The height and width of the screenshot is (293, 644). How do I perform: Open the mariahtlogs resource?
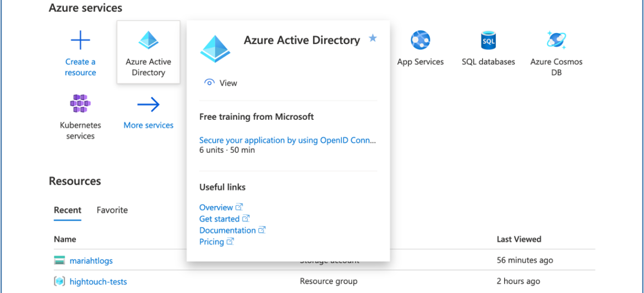point(91,261)
